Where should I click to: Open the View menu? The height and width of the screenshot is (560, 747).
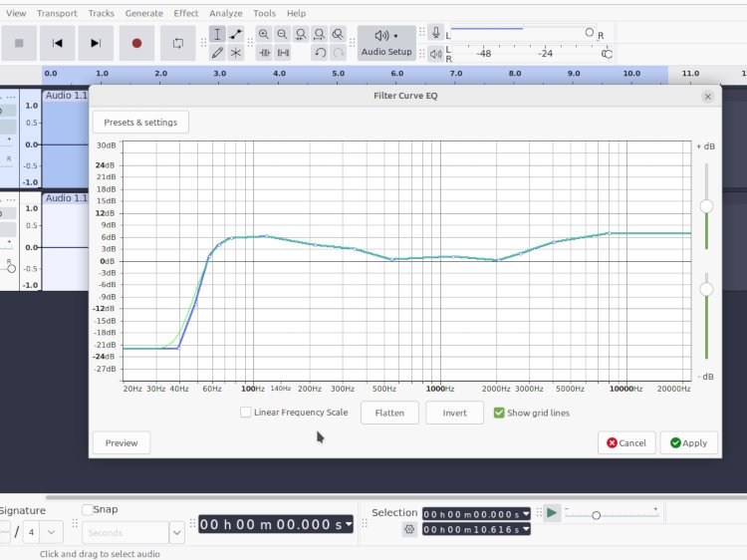click(x=16, y=13)
